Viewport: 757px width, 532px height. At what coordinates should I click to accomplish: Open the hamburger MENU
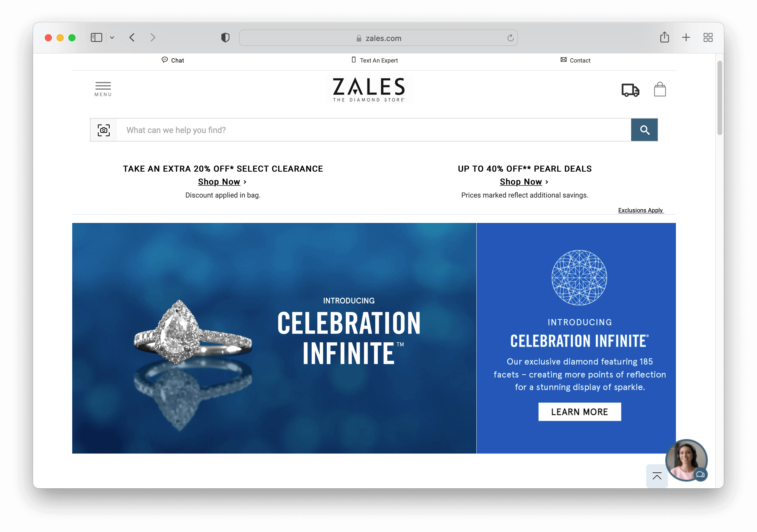(103, 89)
